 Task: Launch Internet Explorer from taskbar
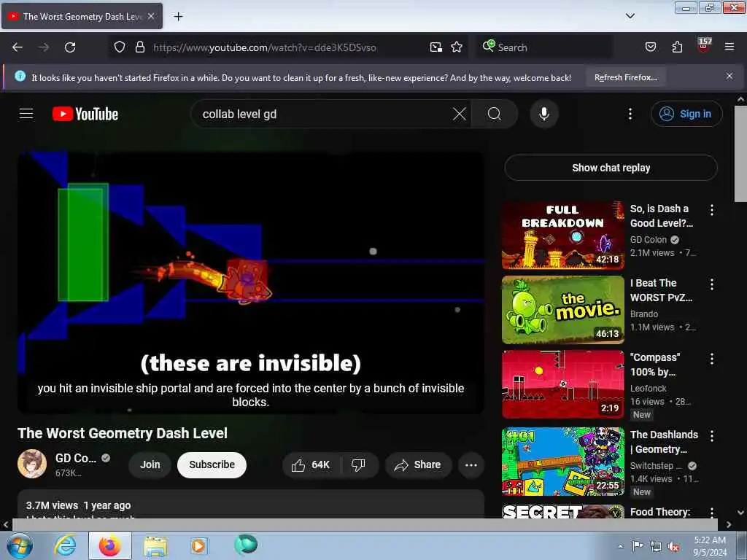click(x=65, y=545)
